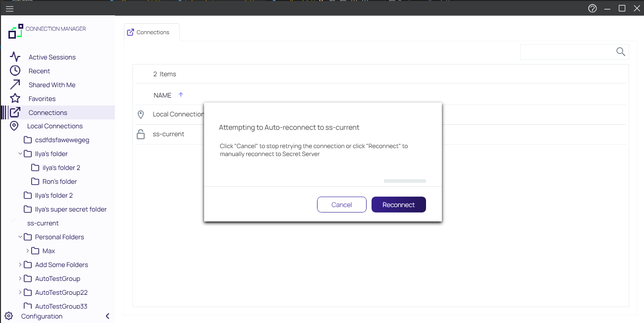Reconnect manually to Secret Server
Image resolution: width=644 pixels, height=323 pixels.
[x=398, y=204]
